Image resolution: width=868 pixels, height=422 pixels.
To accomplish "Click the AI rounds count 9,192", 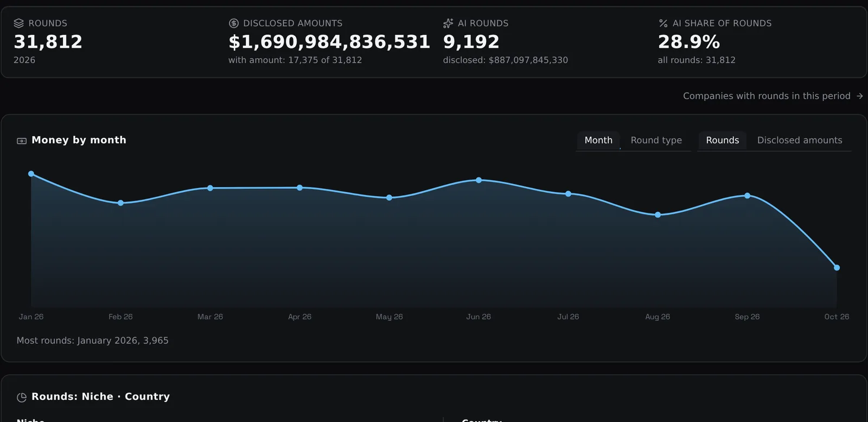I will (471, 42).
